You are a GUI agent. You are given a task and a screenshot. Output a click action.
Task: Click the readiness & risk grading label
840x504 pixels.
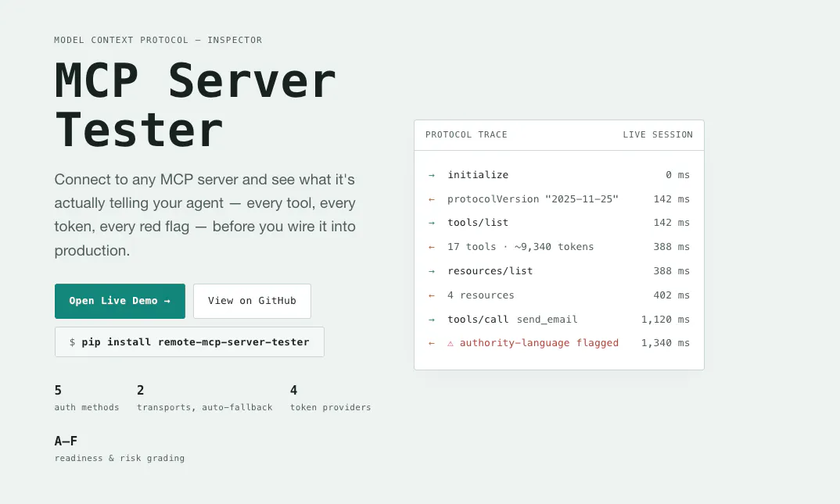[x=120, y=458]
